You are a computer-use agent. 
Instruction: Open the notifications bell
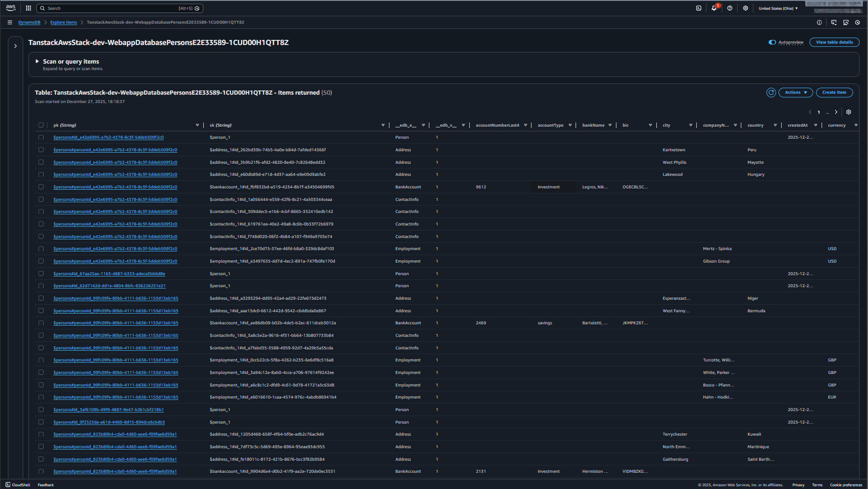(714, 8)
